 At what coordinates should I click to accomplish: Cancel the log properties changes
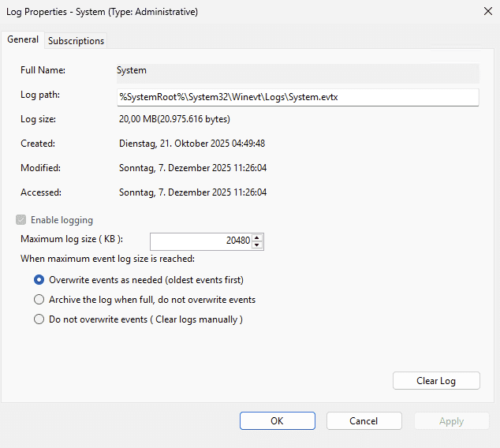[x=364, y=421]
